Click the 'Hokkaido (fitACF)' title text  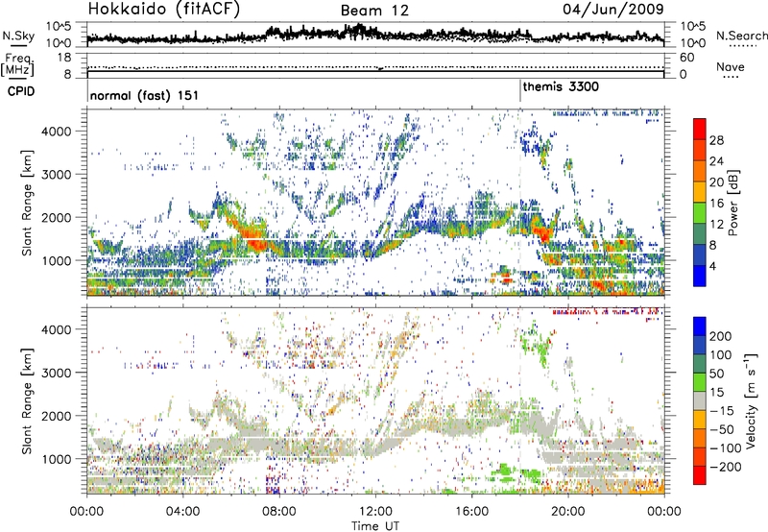pos(164,9)
